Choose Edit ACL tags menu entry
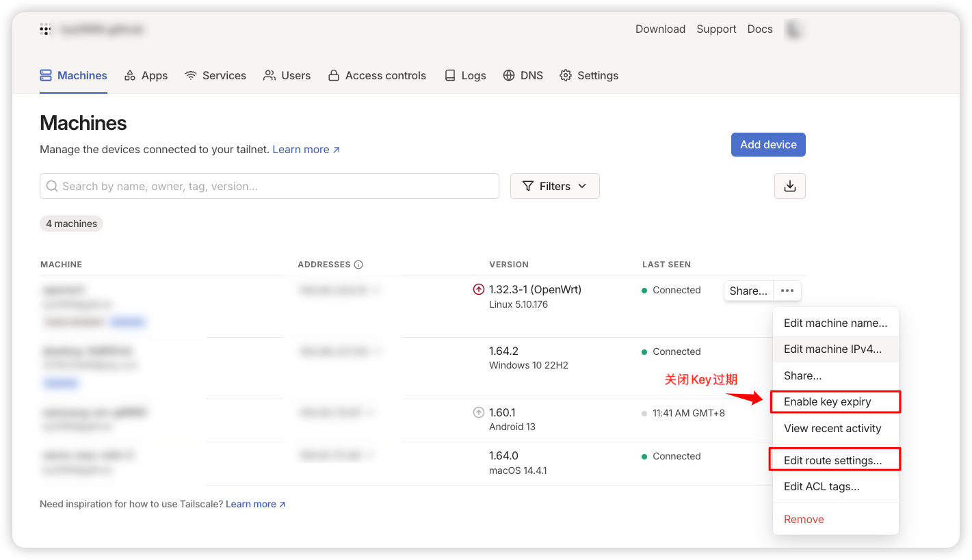This screenshot has width=972, height=560. (822, 487)
